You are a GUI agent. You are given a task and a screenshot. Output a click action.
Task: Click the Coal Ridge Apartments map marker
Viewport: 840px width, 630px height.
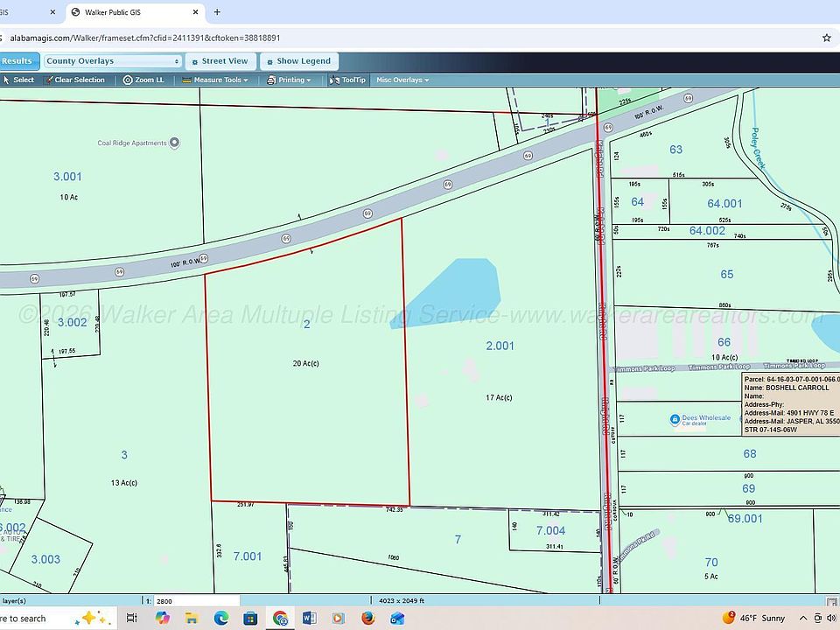pos(174,143)
